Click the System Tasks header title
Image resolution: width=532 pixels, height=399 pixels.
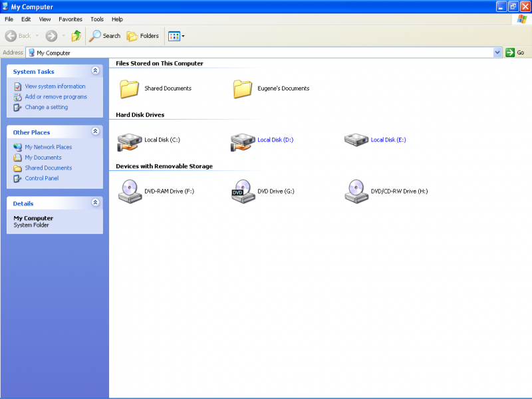tap(34, 72)
